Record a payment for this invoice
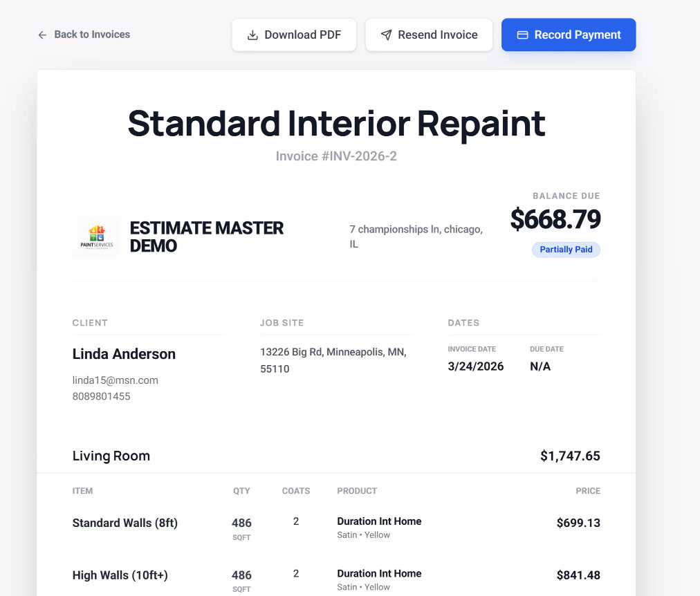700x596 pixels. coord(569,35)
